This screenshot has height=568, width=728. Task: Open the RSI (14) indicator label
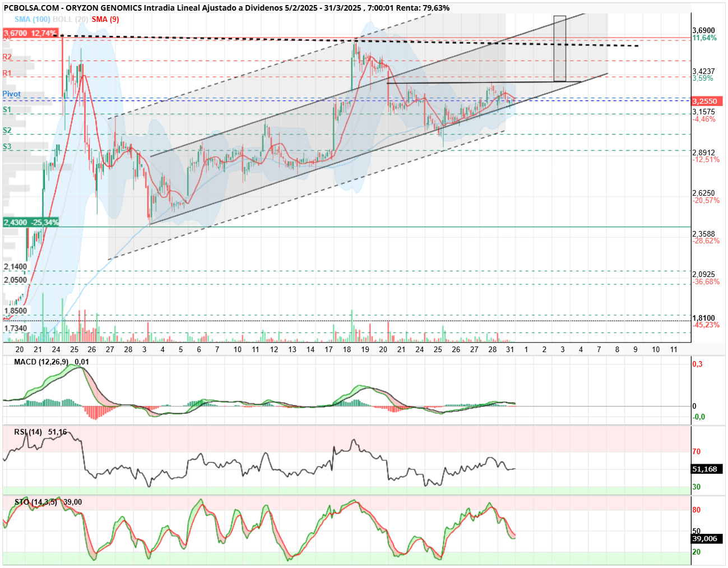pos(28,432)
